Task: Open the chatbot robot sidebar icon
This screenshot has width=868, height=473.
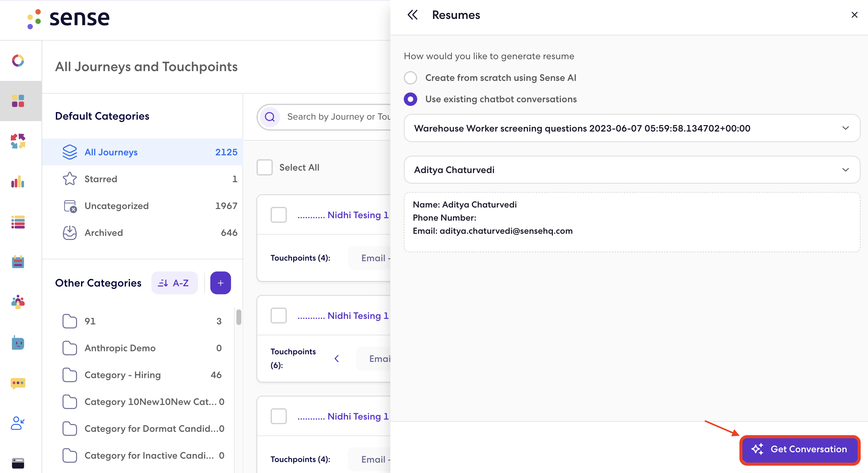Action: (x=18, y=343)
